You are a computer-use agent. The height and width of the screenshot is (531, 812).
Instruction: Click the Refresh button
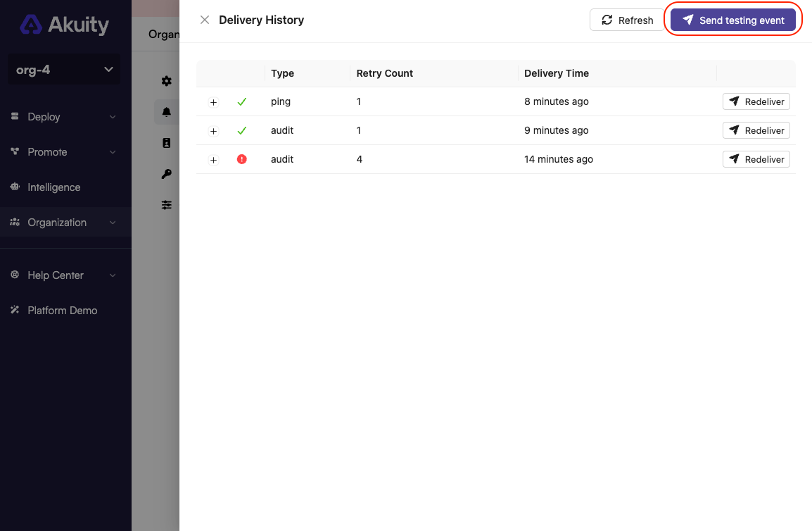point(627,20)
